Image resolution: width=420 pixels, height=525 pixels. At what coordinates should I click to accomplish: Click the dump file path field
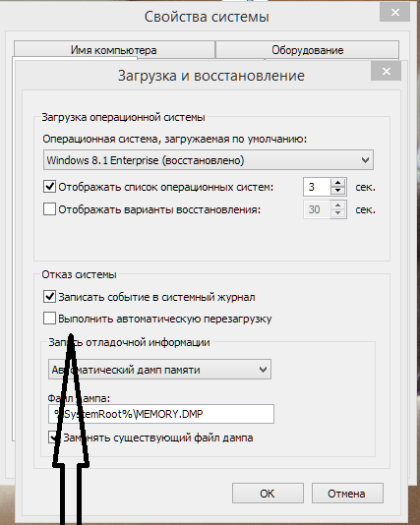point(161,414)
